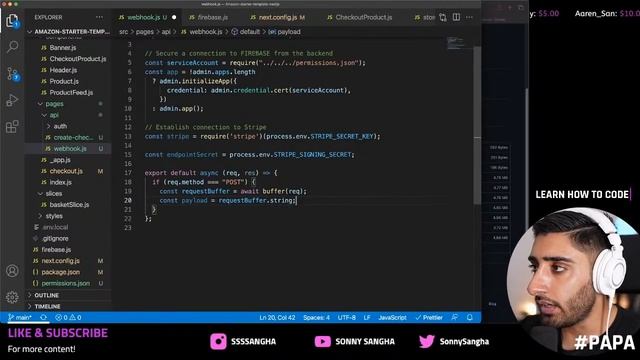Image resolution: width=640 pixels, height=360 pixels.
Task: Open .env.local in the explorer
Action: click(x=55, y=227)
